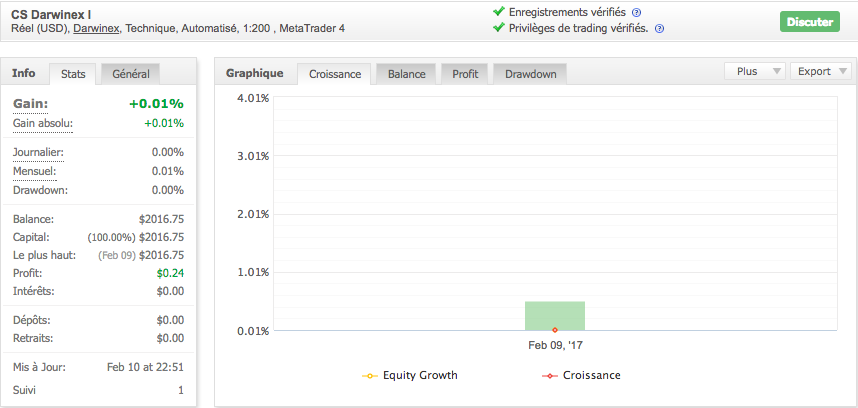Open the Balance chart tab
The image size is (858, 408).
coord(406,74)
